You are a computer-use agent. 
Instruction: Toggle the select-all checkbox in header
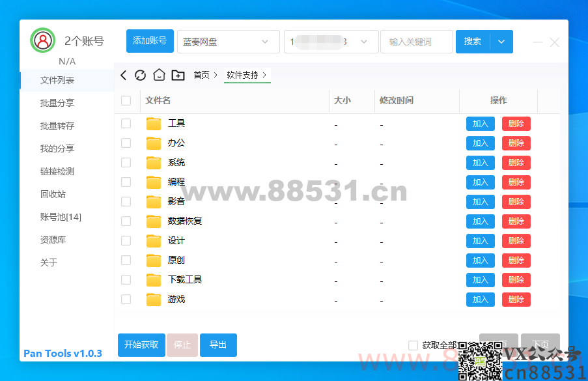[126, 100]
